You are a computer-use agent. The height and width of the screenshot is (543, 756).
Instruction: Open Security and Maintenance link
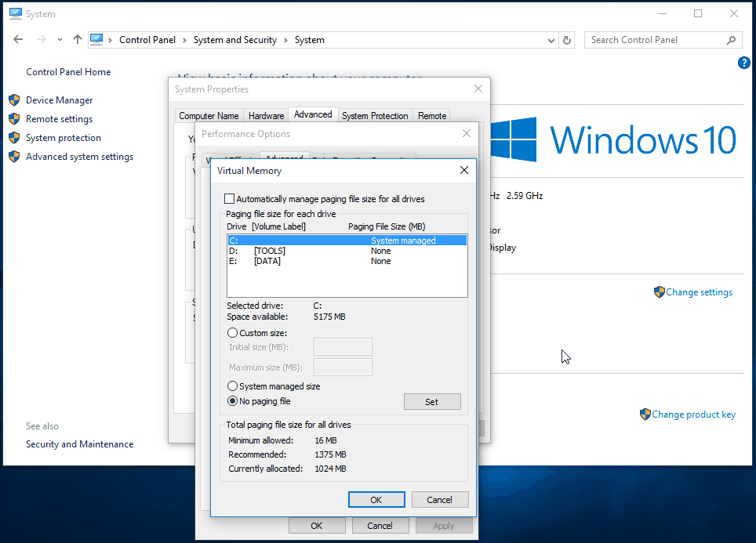click(x=79, y=444)
